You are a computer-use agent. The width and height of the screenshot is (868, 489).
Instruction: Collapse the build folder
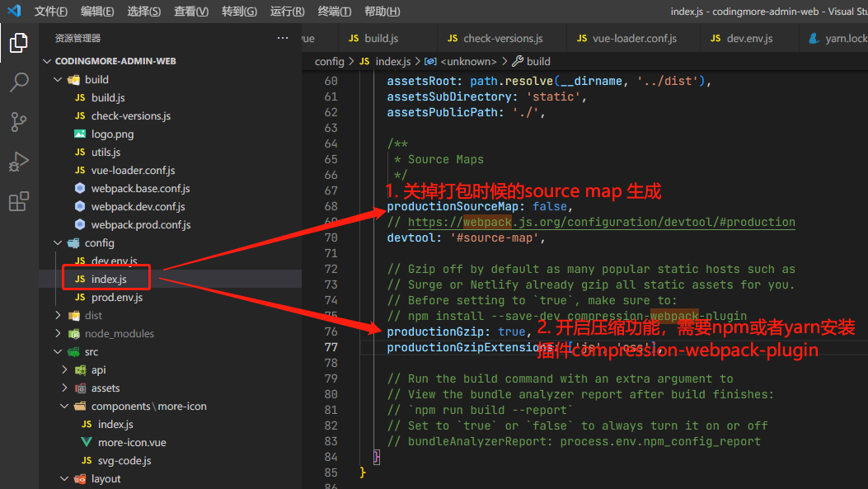click(58, 79)
